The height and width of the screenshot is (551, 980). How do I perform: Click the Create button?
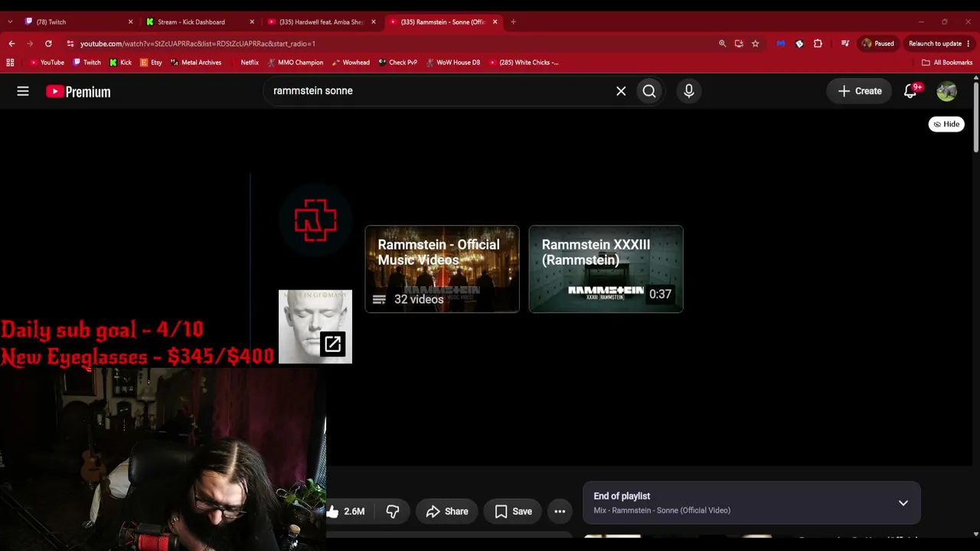click(860, 91)
